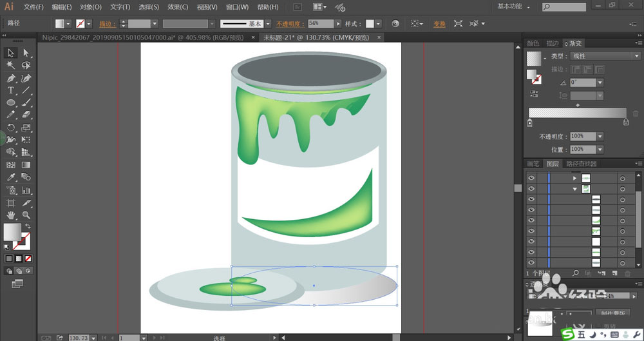This screenshot has height=341, width=644.
Task: Collapse the expanded group in Layers panel
Action: (x=575, y=190)
